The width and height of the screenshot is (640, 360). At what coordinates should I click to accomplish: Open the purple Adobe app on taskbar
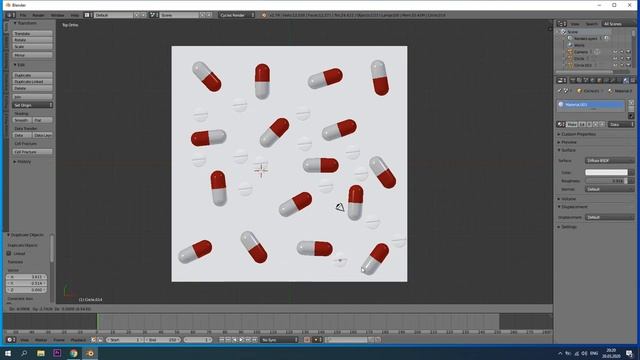(57, 353)
